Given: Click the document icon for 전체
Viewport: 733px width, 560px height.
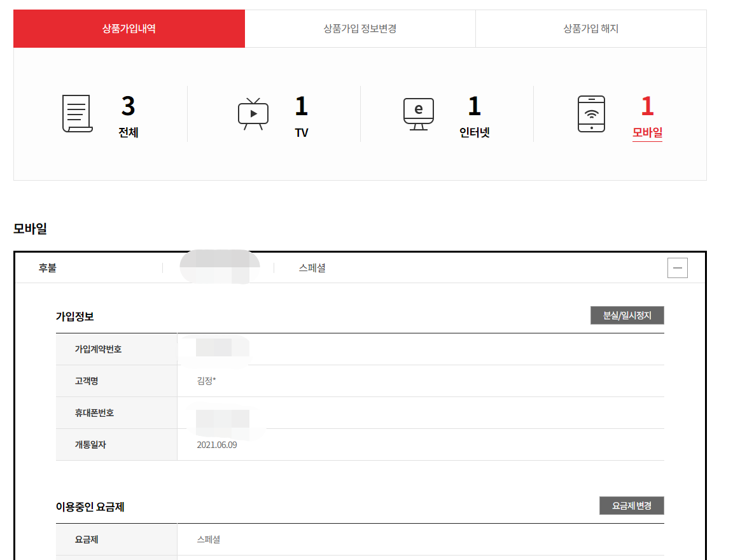Looking at the screenshot, I should coord(78,113).
